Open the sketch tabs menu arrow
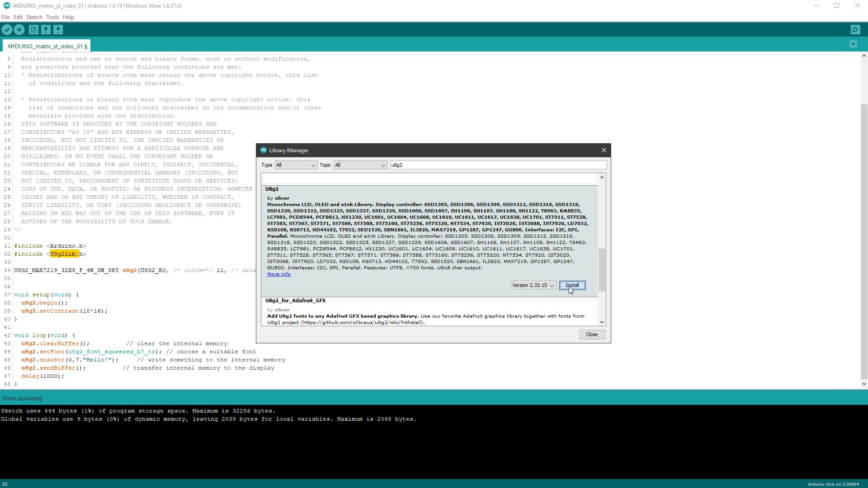Viewport: 868px width, 488px height. click(854, 44)
